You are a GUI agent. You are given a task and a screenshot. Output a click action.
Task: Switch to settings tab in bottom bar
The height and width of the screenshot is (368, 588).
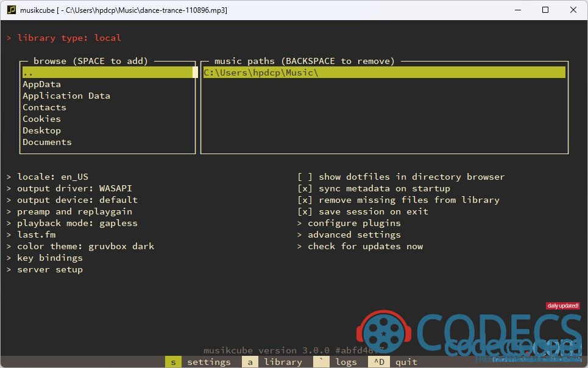click(209, 362)
